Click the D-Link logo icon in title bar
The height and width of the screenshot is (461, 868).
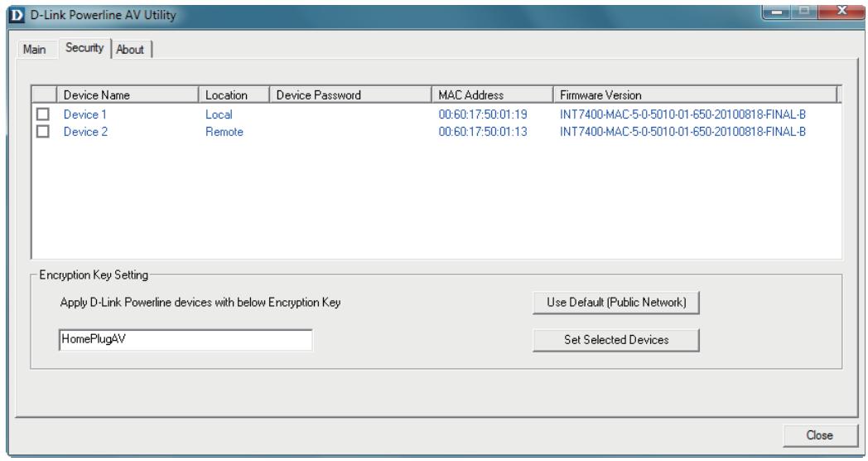(17, 15)
